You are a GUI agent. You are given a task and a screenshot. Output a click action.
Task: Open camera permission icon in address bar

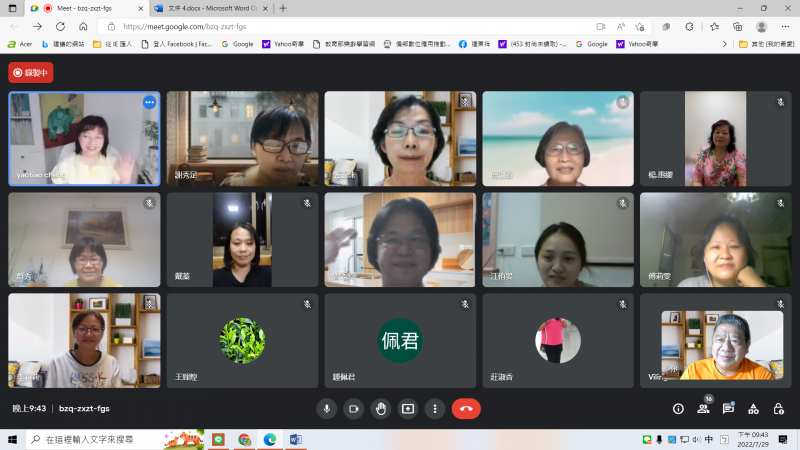click(x=601, y=27)
